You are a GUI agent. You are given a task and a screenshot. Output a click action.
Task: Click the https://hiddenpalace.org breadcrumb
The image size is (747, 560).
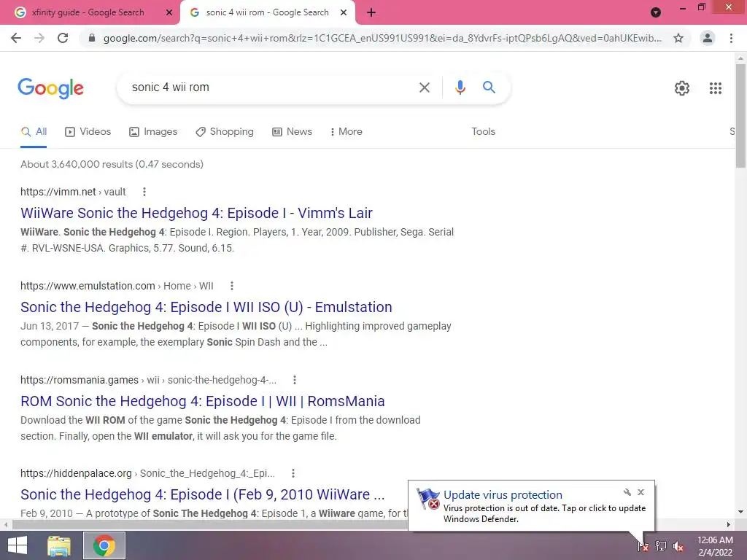point(76,472)
